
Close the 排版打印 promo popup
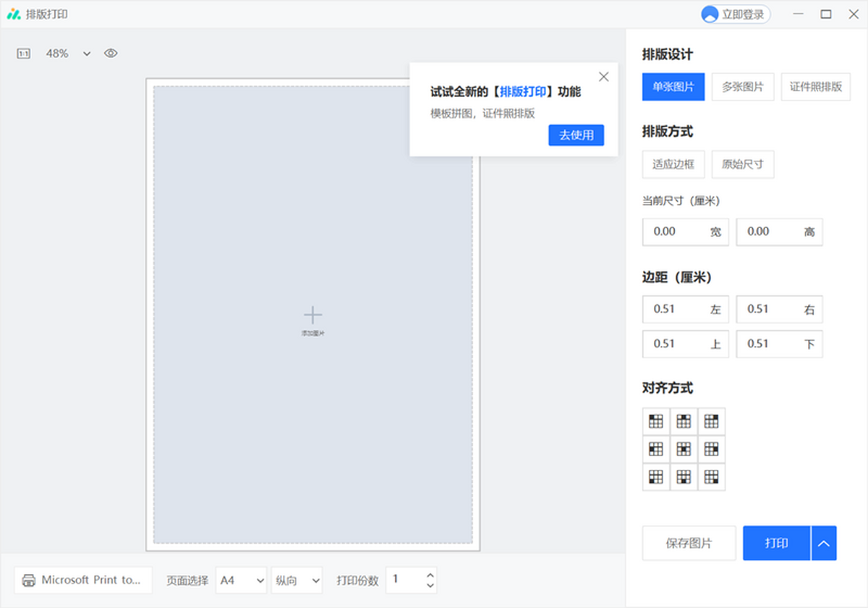[x=604, y=77]
